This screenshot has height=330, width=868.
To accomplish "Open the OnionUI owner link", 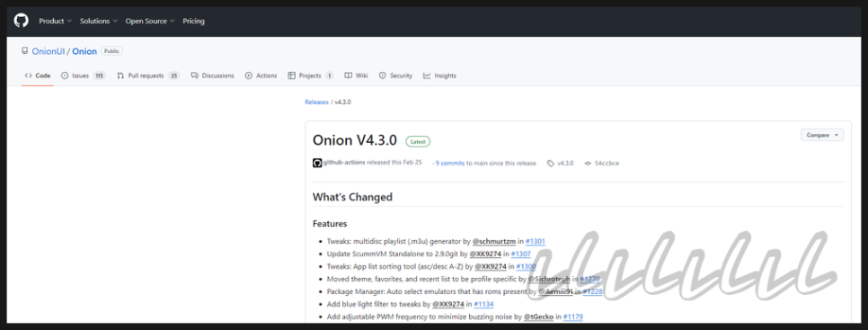I will [x=49, y=51].
